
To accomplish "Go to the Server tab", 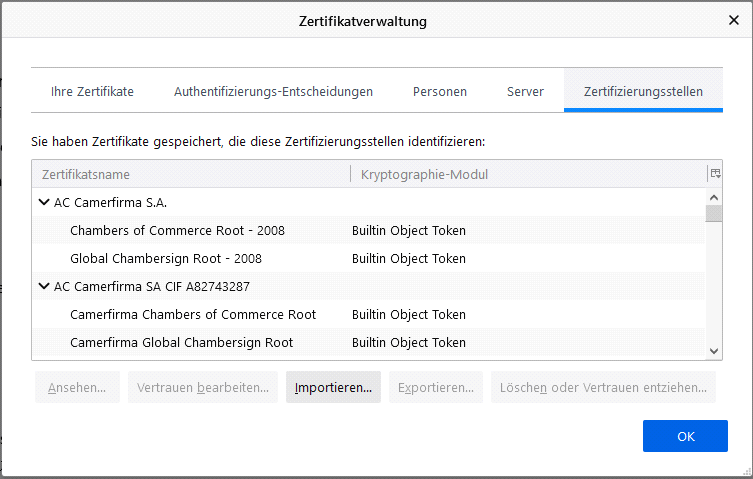I will 525,91.
